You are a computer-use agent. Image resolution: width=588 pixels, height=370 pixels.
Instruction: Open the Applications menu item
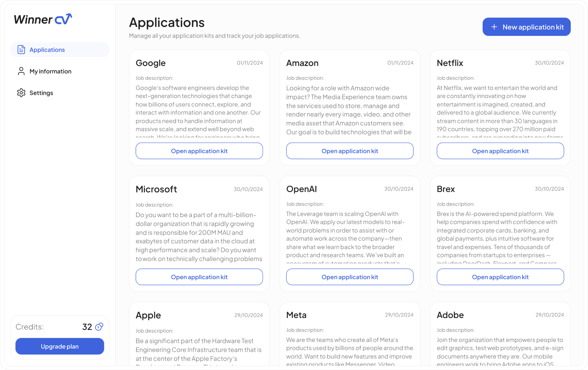(x=60, y=50)
